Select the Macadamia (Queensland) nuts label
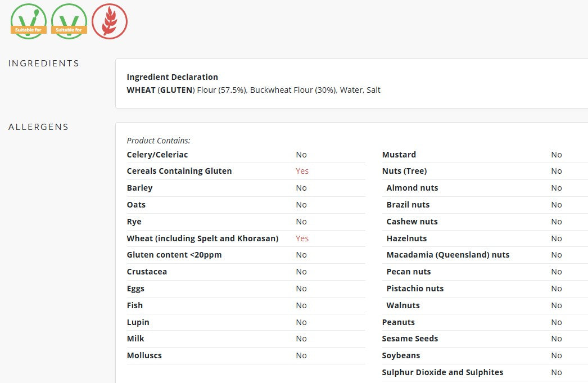Image resolution: width=588 pixels, height=383 pixels. [x=448, y=255]
